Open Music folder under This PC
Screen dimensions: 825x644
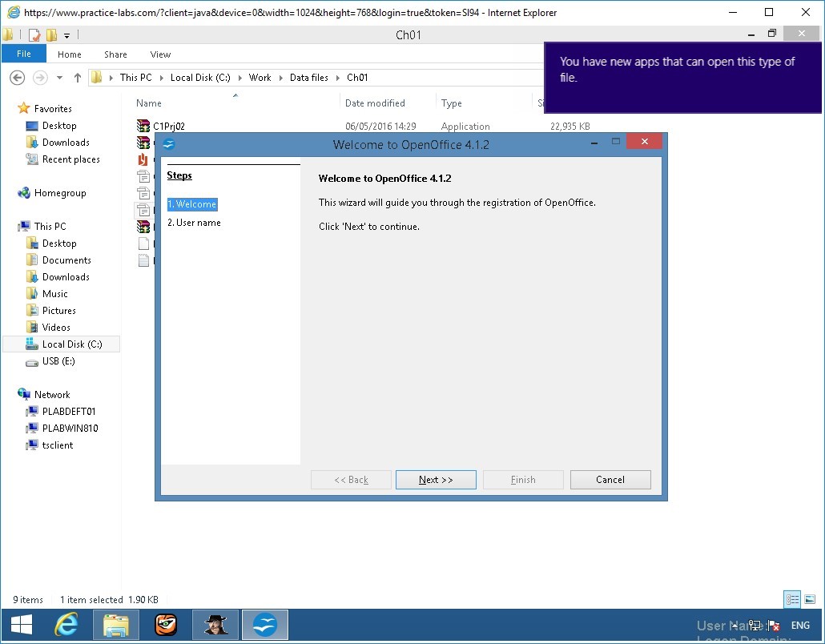(54, 294)
